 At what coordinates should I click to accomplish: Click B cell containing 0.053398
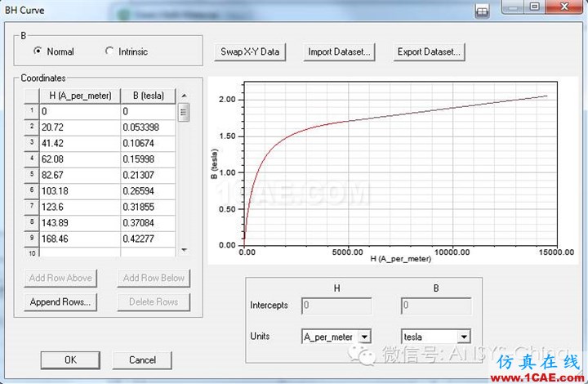tap(148, 127)
